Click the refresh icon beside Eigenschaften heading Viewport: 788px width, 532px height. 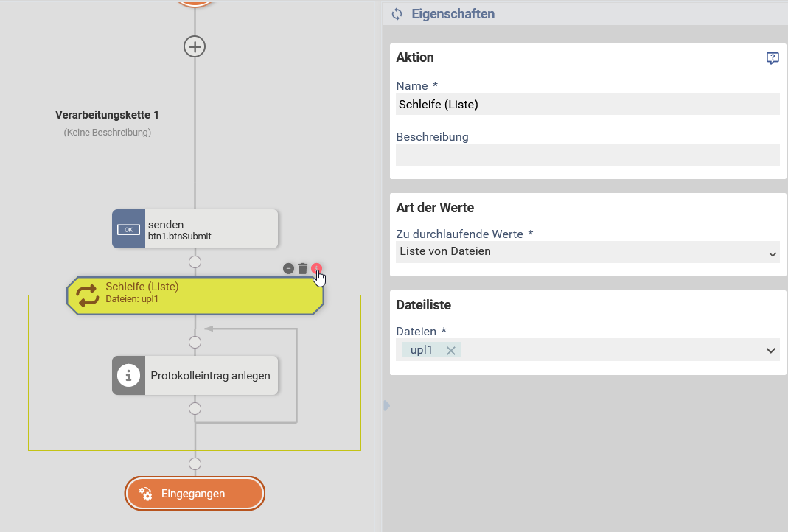(397, 13)
